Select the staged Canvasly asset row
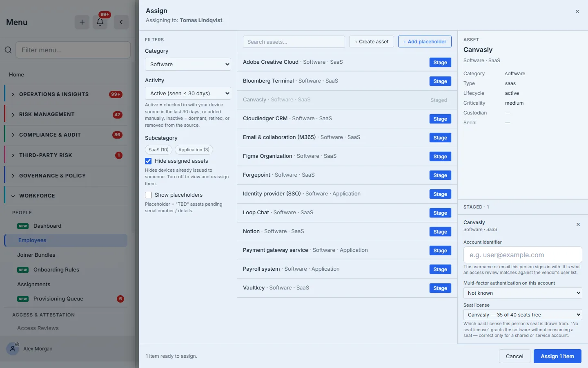This screenshot has height=368, width=588. 347,100
